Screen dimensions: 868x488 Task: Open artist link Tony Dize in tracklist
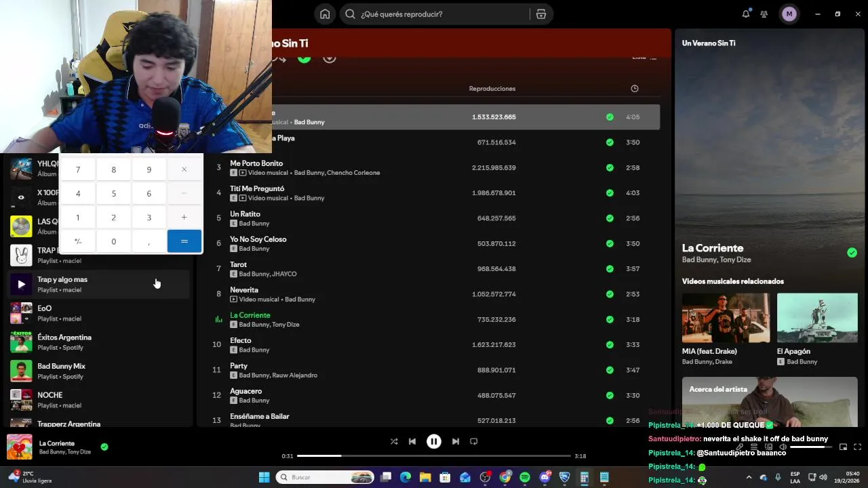285,325
